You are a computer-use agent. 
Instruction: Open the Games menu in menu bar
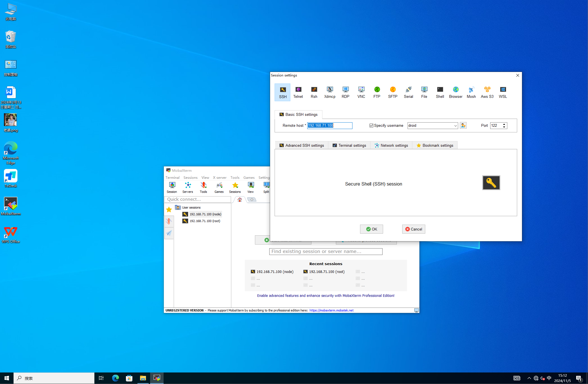click(249, 178)
